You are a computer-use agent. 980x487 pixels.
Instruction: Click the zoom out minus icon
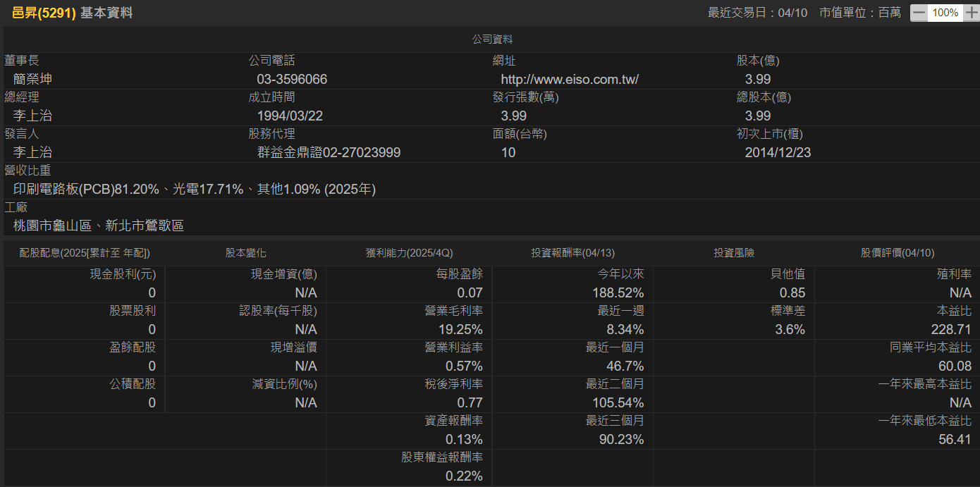click(919, 13)
